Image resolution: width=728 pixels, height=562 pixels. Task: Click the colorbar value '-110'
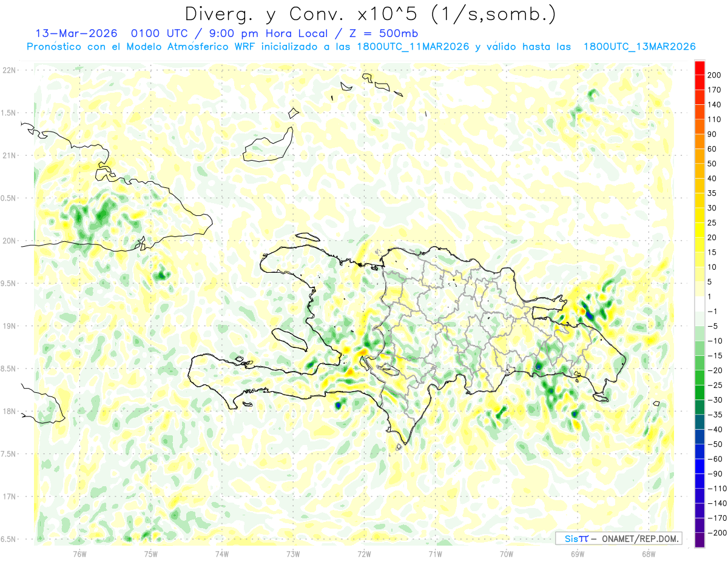(716, 489)
